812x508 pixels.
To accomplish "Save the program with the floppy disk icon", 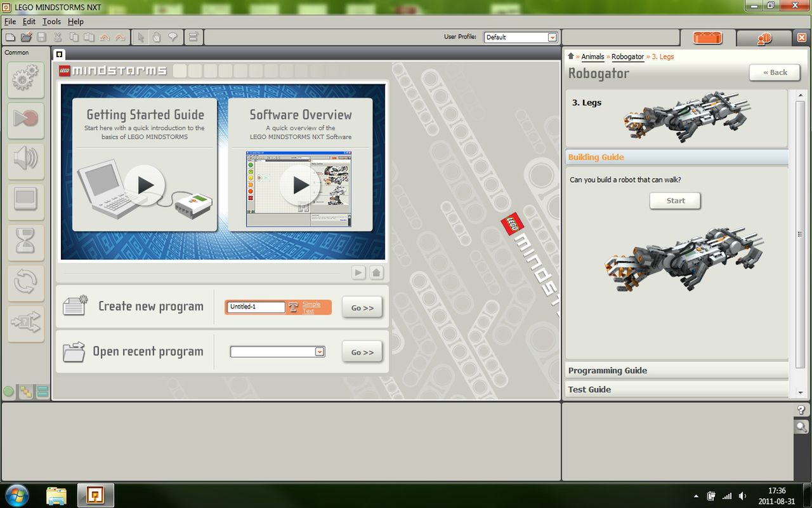I will pyautogui.click(x=42, y=37).
